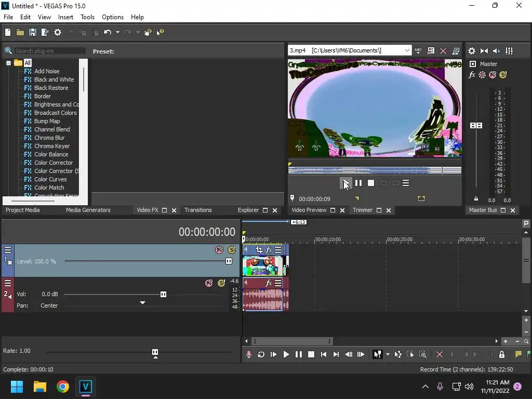Solo video track 1
The width and height of the screenshot is (532, 399).
[x=231, y=250]
